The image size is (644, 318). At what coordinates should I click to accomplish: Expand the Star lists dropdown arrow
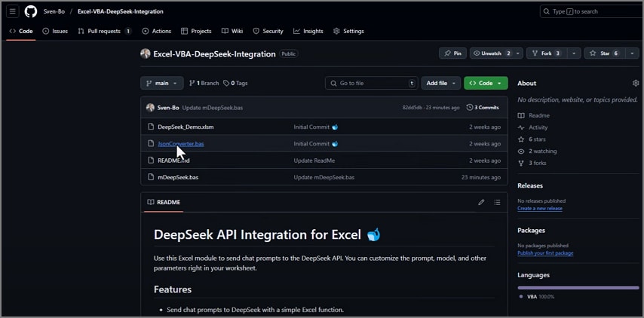(632, 54)
